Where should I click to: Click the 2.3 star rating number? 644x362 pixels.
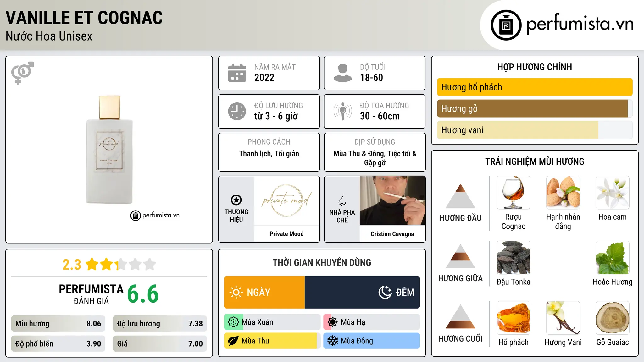coord(72,265)
